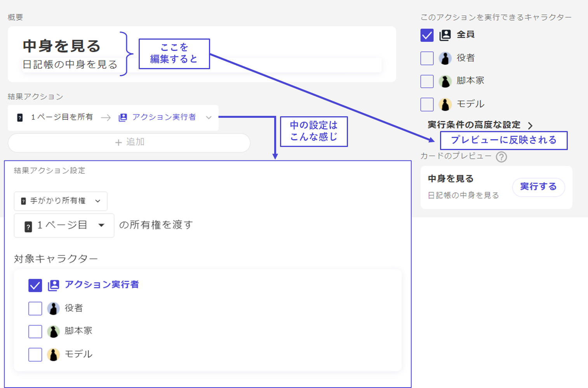Uncheck the アクション実行者 checkbox

click(x=35, y=285)
